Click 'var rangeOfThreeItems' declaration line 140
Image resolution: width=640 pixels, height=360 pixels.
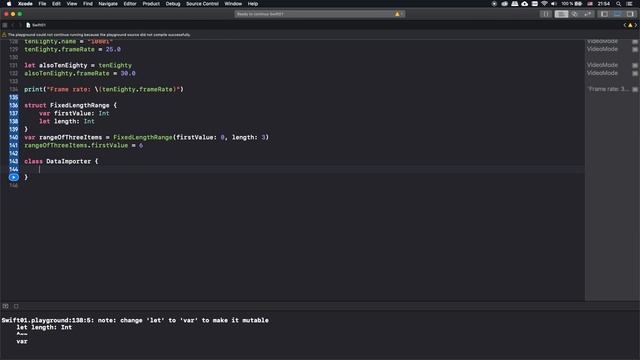147,138
